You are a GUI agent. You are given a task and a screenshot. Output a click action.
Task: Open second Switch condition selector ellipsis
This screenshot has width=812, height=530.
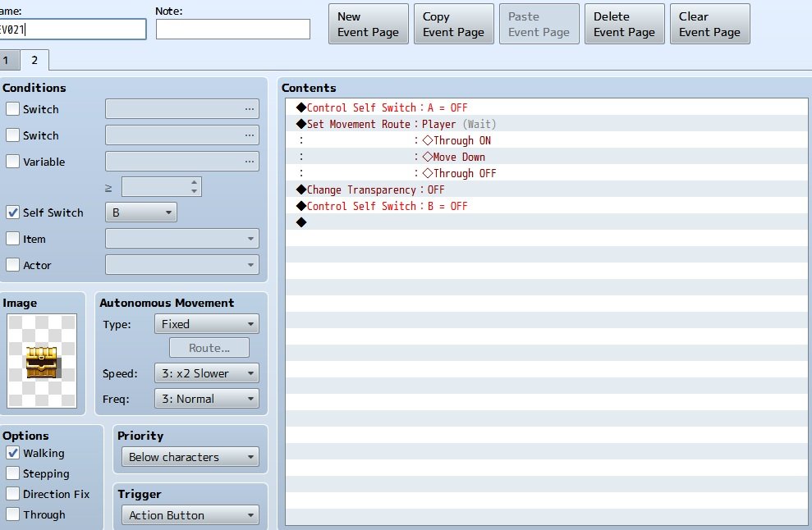coord(249,135)
